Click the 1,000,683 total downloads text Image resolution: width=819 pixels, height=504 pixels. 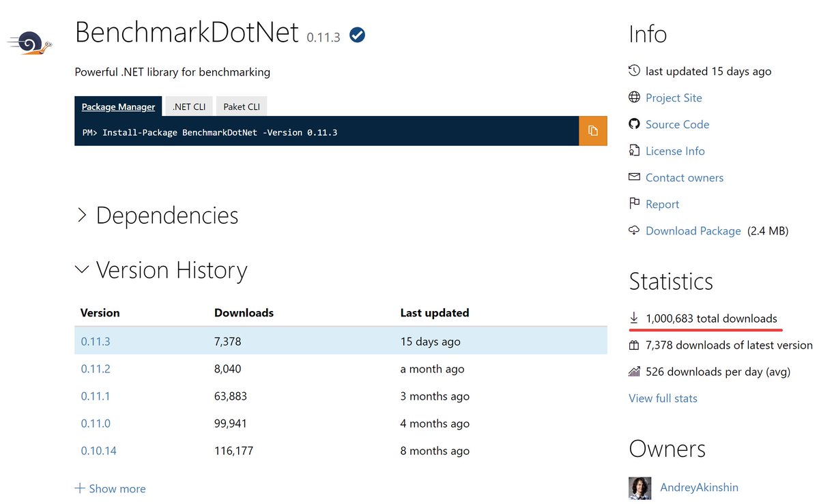pyautogui.click(x=711, y=318)
